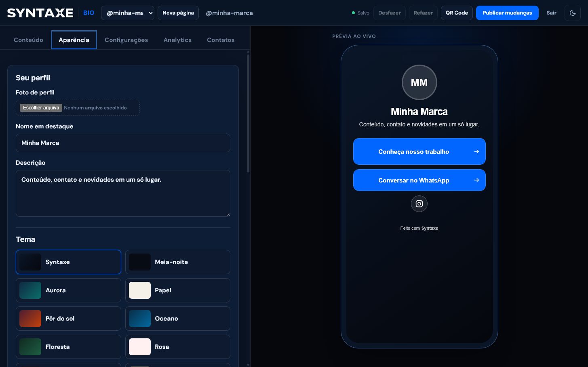
Task: Click the Syntaxe logo
Action: click(x=40, y=13)
